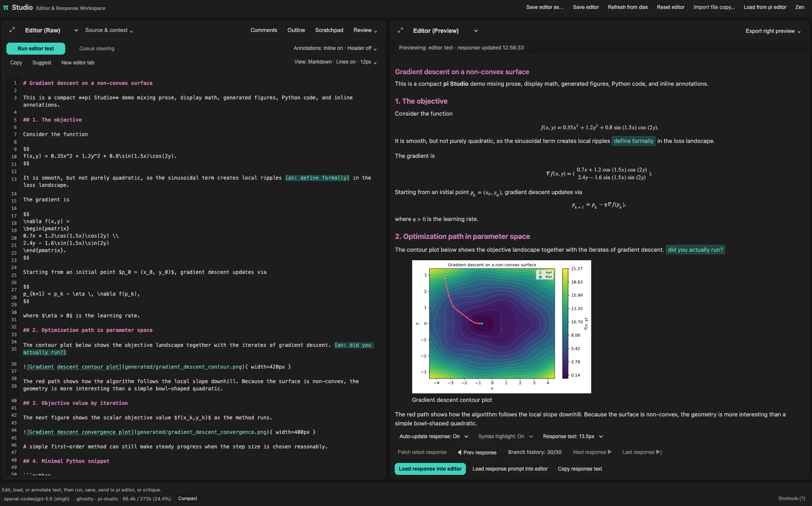Viewport: 812px width, 506px height.
Task: Open the Scratchpad tab
Action: pyautogui.click(x=329, y=30)
